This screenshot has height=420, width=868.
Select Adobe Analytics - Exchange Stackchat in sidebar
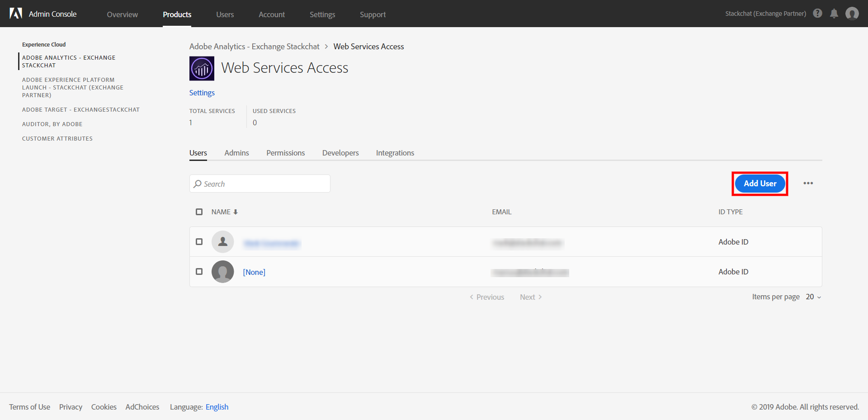click(69, 61)
